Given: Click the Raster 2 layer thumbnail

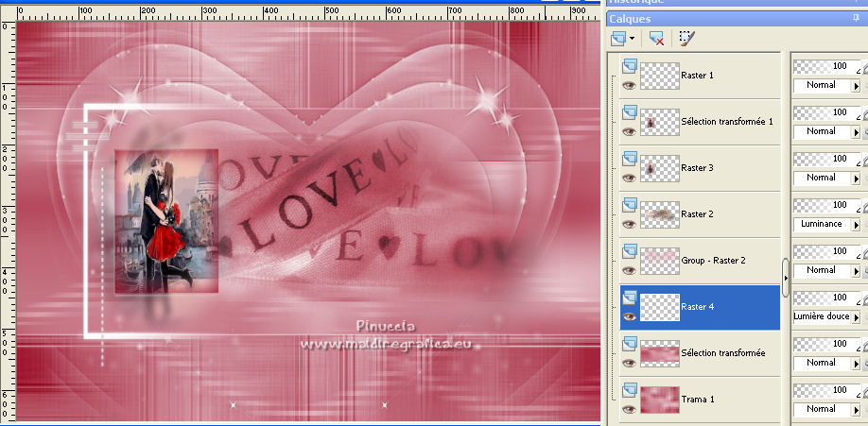Looking at the screenshot, I should pyautogui.click(x=660, y=214).
